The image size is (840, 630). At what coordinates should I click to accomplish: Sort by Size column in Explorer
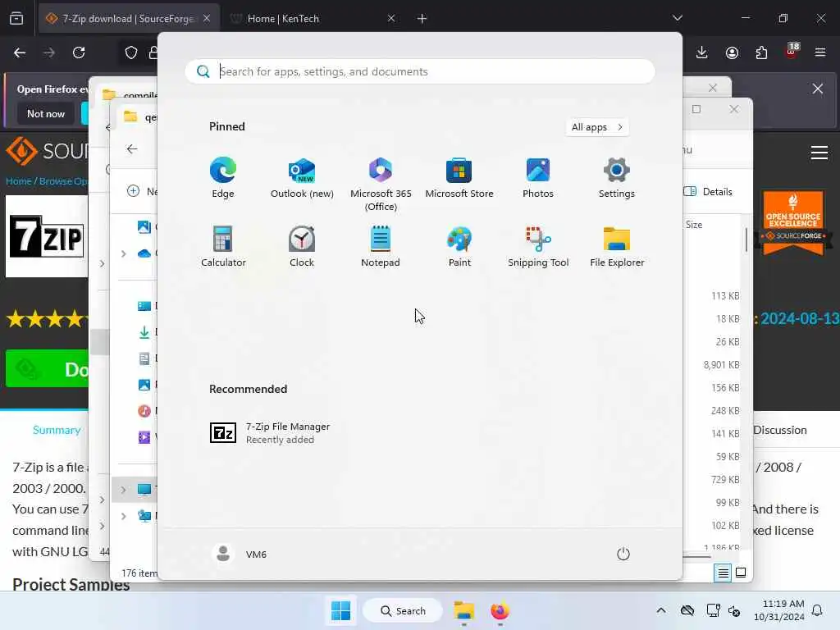pyautogui.click(x=694, y=225)
